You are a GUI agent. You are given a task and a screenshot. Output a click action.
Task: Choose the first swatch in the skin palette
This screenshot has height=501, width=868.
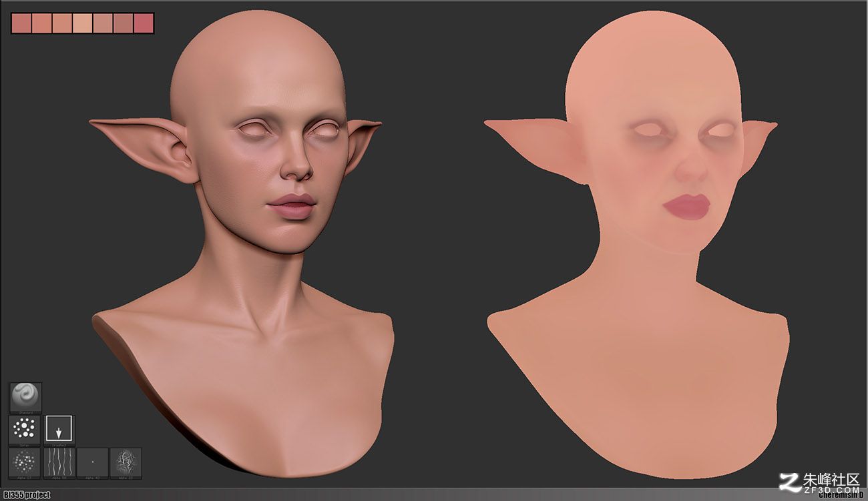(x=21, y=23)
